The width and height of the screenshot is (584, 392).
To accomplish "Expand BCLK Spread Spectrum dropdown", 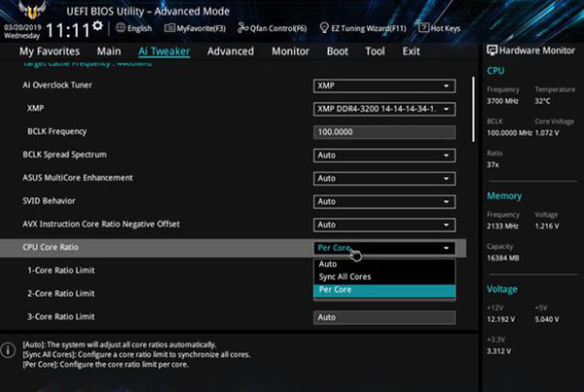I will [x=384, y=156].
